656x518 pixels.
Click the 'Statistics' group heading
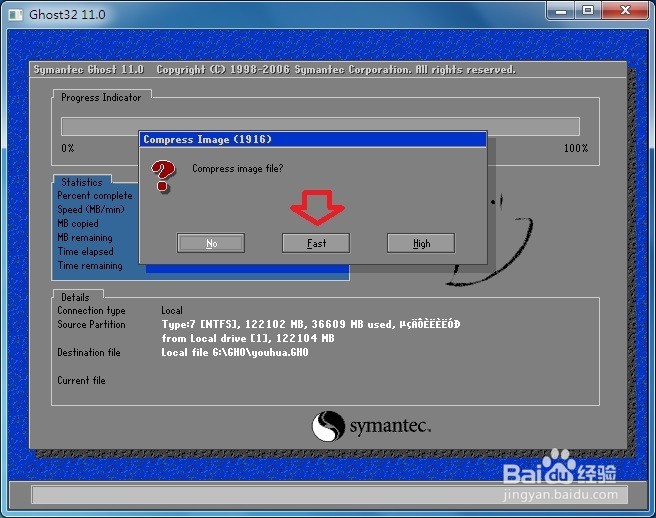[82, 182]
